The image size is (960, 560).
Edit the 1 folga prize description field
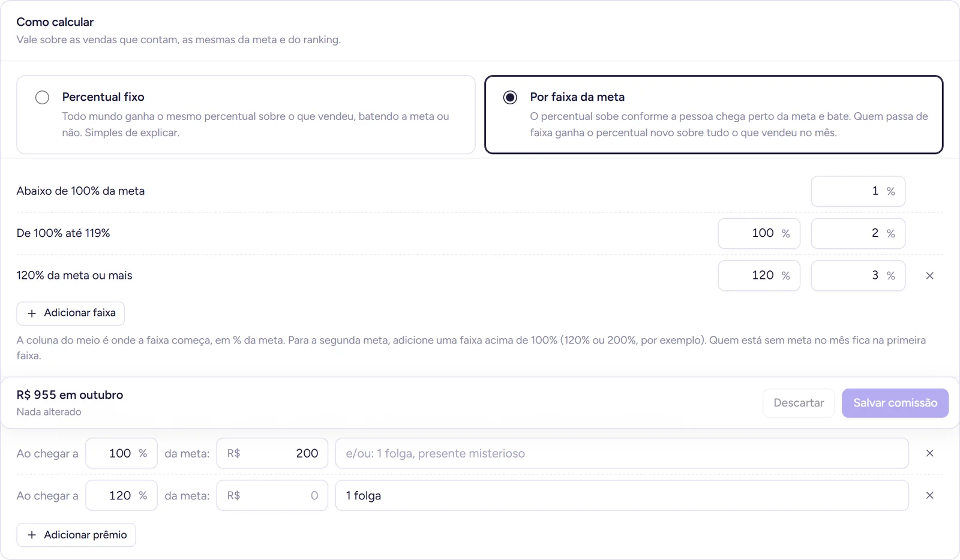[x=622, y=495]
